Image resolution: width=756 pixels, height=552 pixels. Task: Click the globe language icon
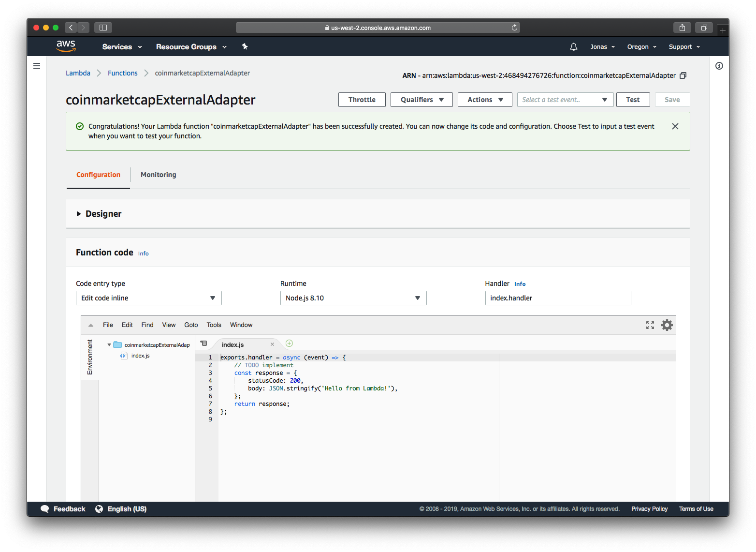(99, 509)
